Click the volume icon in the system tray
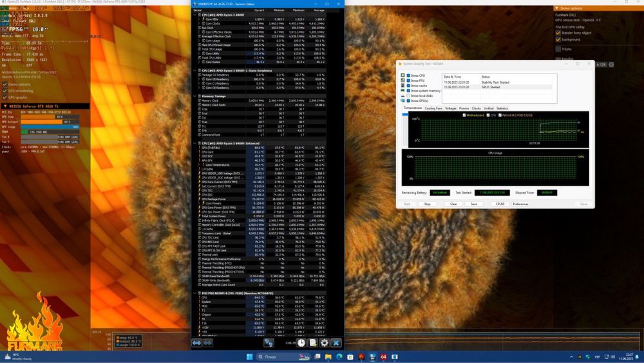The height and width of the screenshot is (363, 644). click(x=613, y=357)
